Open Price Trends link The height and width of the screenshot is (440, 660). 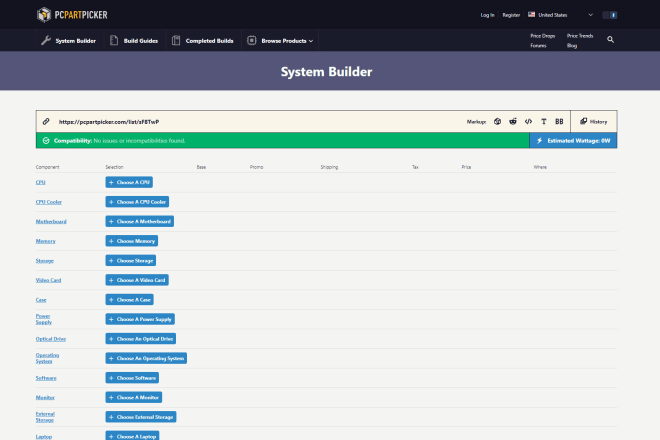pyautogui.click(x=580, y=36)
